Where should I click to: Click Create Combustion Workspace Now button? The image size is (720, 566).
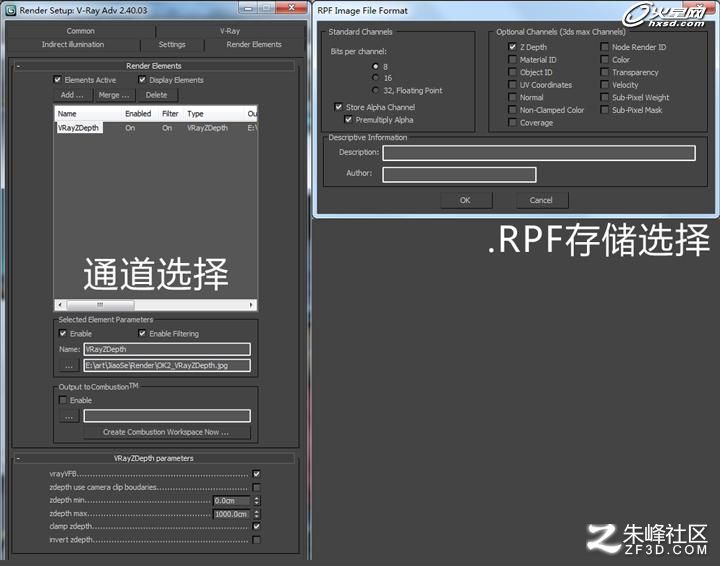pyautogui.click(x=166, y=432)
